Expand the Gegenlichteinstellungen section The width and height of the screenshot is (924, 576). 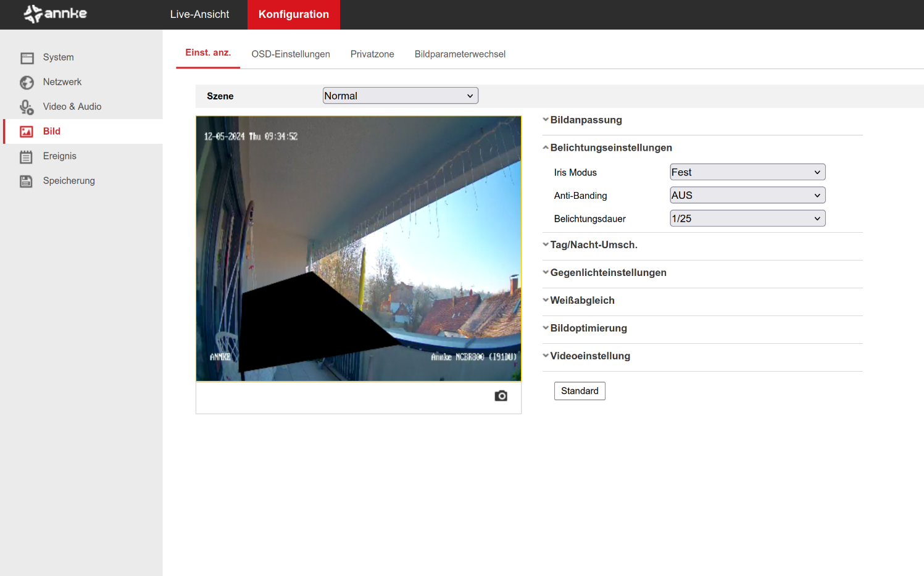tap(604, 272)
